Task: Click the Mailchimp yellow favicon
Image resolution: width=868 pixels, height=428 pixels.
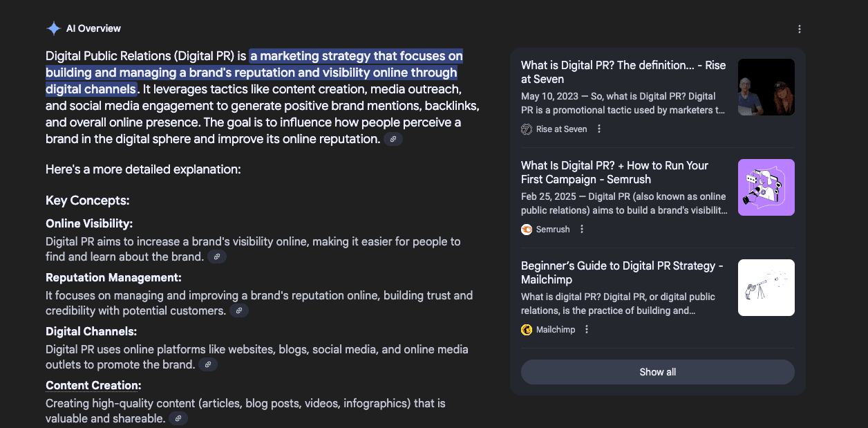Action: click(x=527, y=330)
